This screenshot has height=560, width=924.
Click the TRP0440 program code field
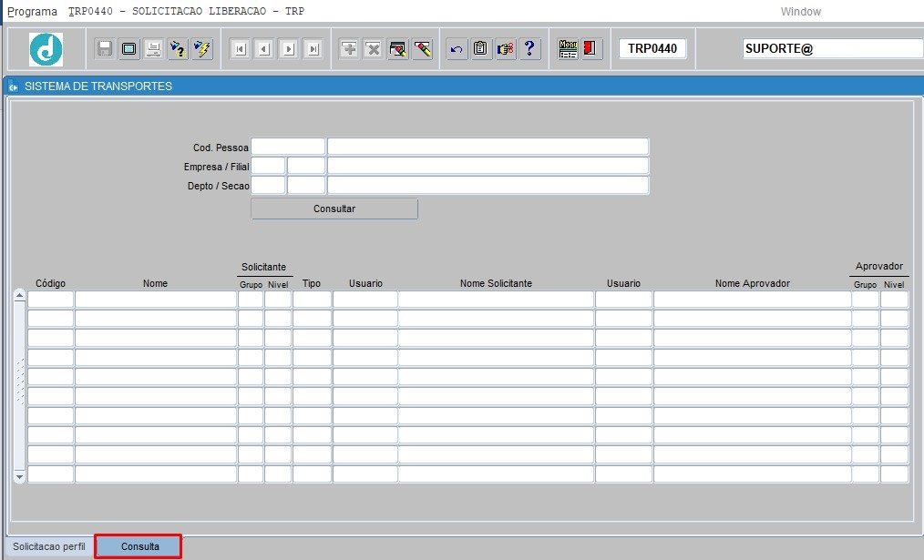[652, 48]
